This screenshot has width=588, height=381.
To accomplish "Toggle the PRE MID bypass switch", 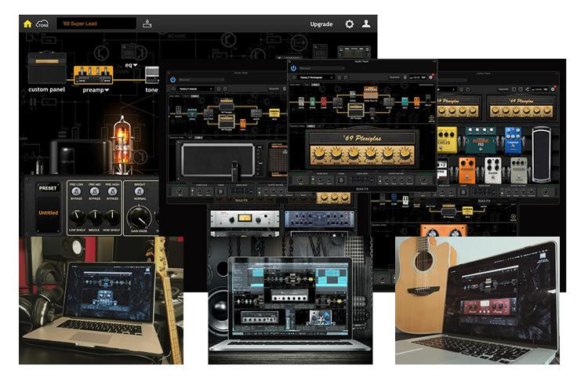I will pyautogui.click(x=95, y=191).
